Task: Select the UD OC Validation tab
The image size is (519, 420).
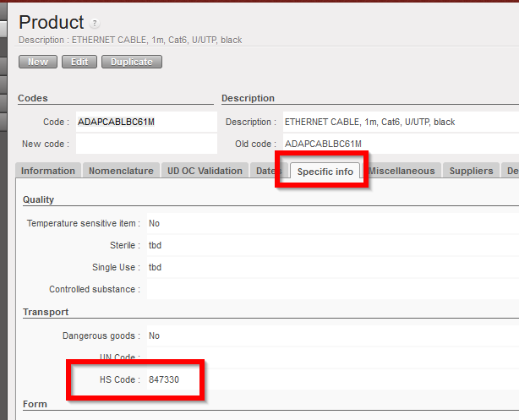Action: click(x=205, y=171)
